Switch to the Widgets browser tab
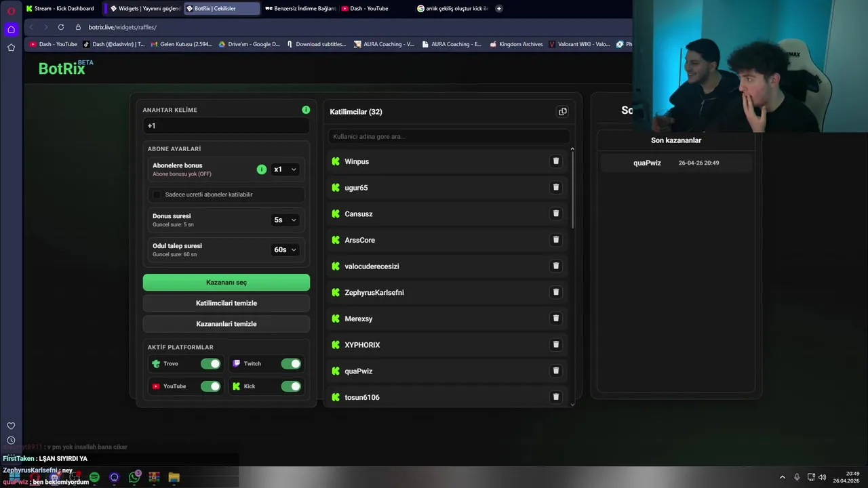The image size is (868, 488). tap(144, 9)
